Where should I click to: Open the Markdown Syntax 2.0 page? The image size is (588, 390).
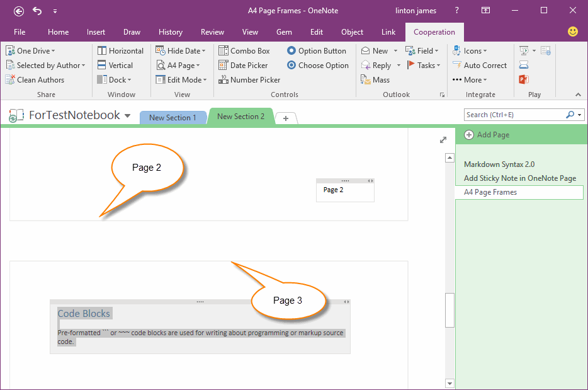click(x=499, y=164)
